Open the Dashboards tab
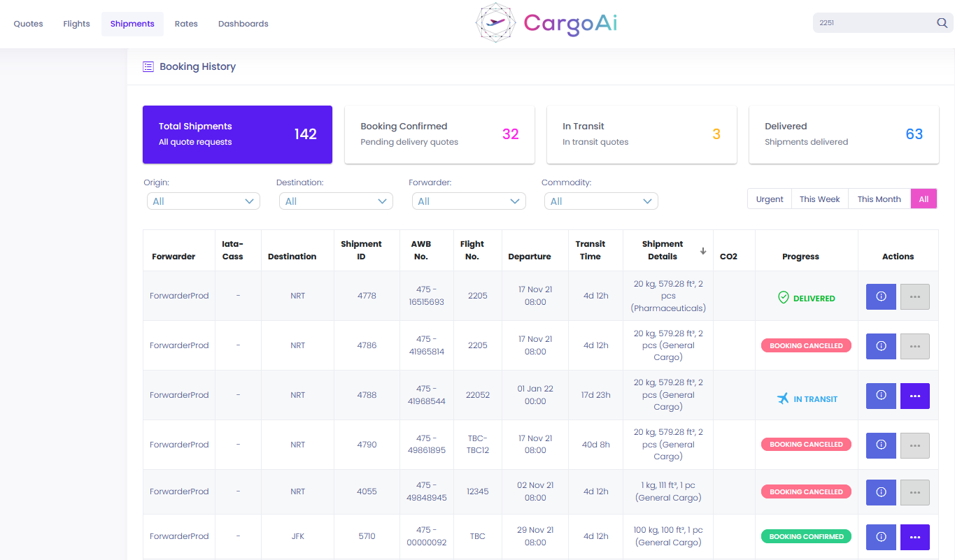955x560 pixels. (243, 24)
